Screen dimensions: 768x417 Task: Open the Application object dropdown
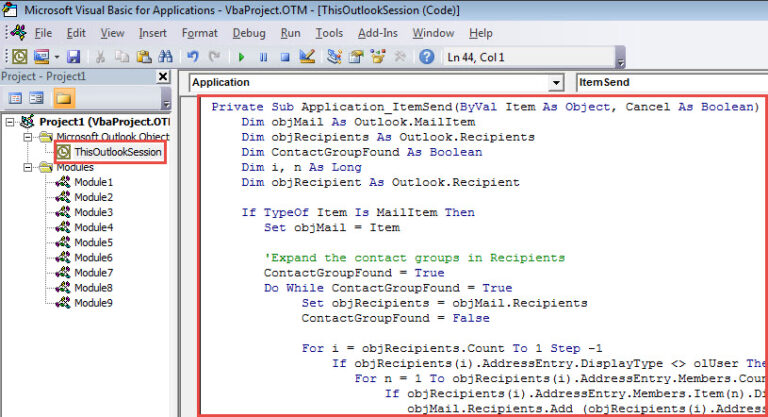tap(555, 83)
